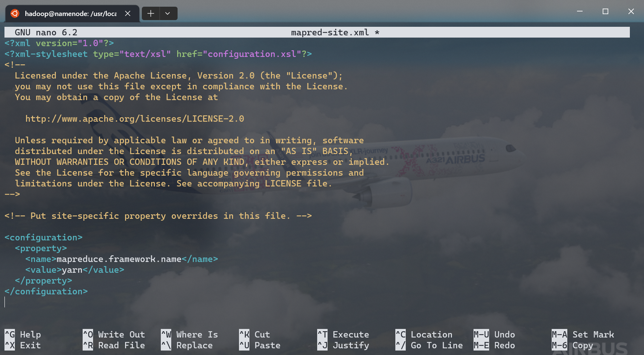This screenshot has height=355, width=644.
Task: Click the ^W Where Is shortcut
Action: 189,335
